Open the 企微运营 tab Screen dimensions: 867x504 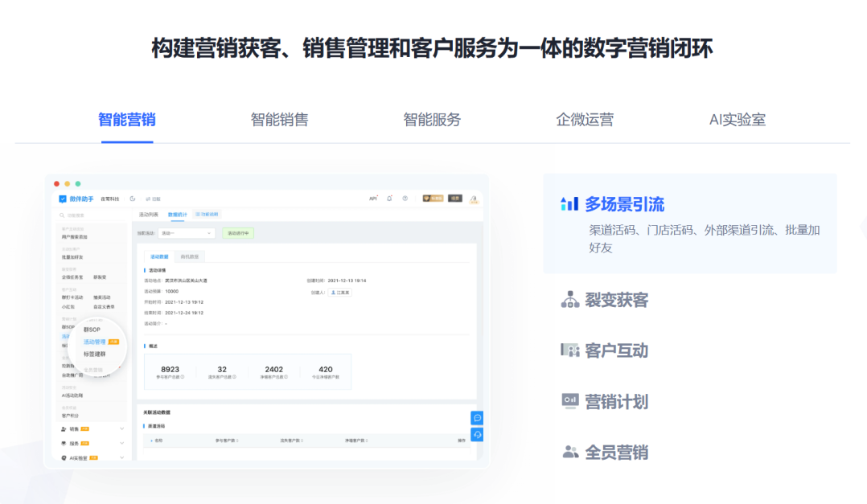pos(585,120)
